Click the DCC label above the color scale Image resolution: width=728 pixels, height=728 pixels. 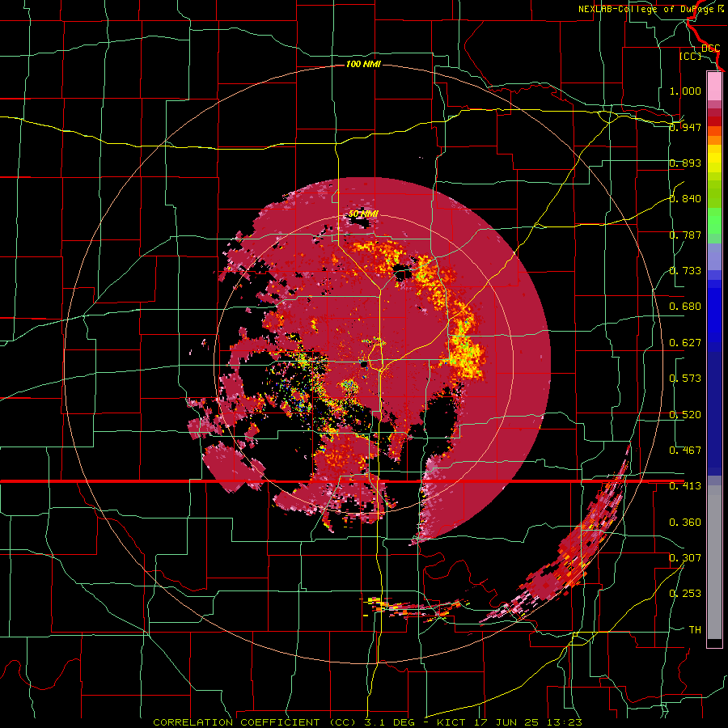(710, 49)
